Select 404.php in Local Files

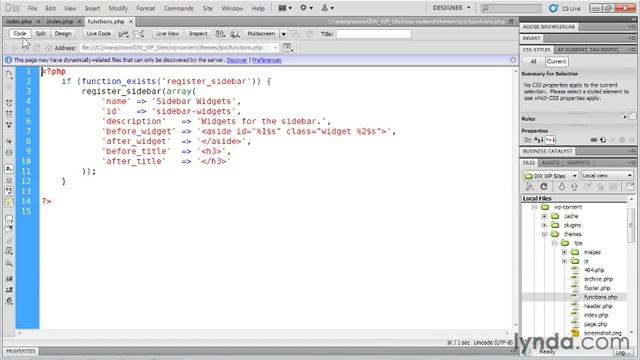(x=594, y=270)
